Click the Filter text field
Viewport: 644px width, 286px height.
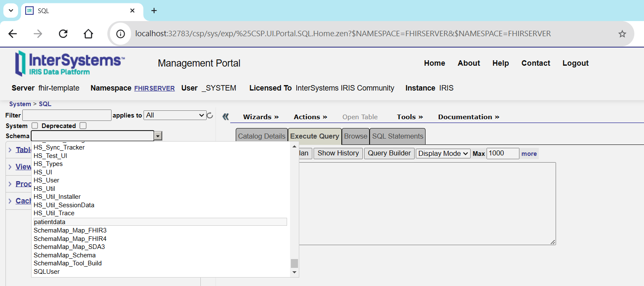67,115
